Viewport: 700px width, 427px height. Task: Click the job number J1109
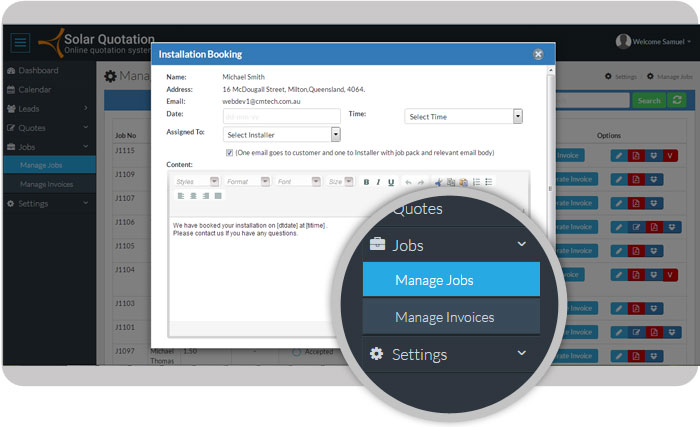(x=125, y=174)
